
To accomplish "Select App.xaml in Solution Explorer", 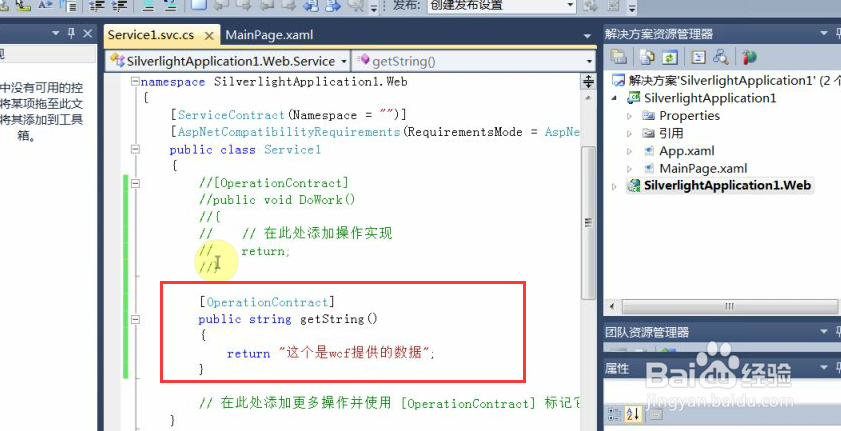I will click(x=687, y=151).
